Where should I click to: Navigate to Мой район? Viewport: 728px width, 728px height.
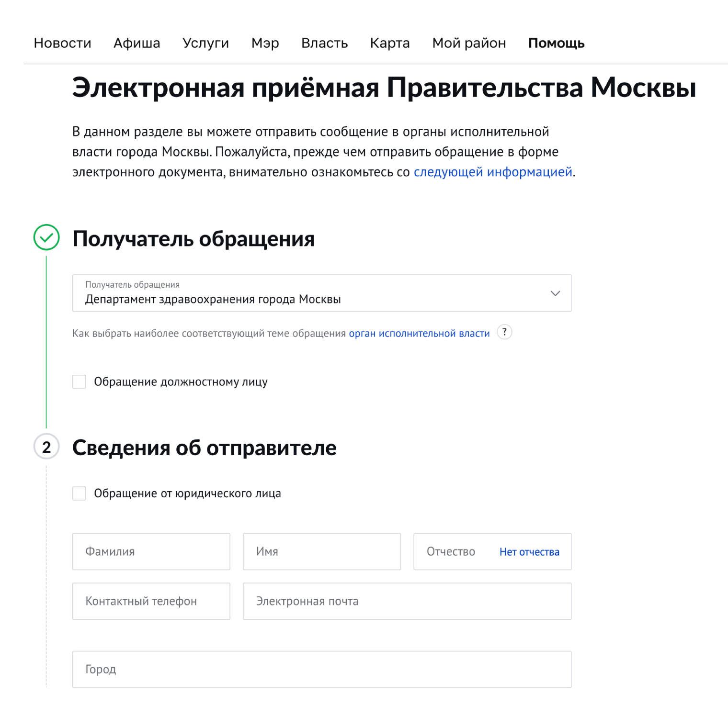point(469,43)
